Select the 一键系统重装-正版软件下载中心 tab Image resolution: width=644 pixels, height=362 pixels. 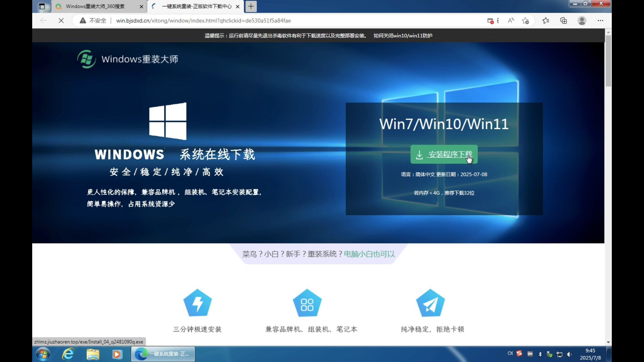coord(197,6)
